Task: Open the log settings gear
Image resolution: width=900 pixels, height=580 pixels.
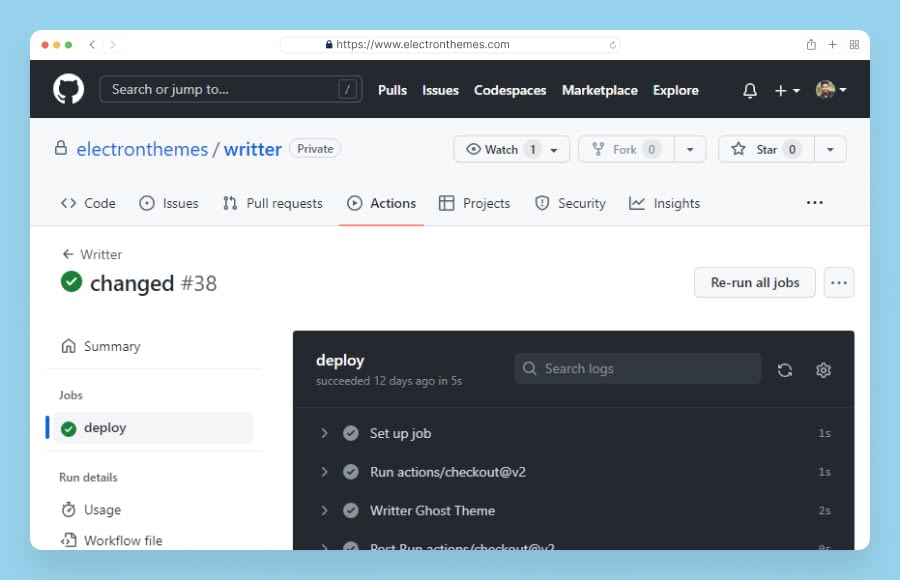Action: (x=823, y=370)
